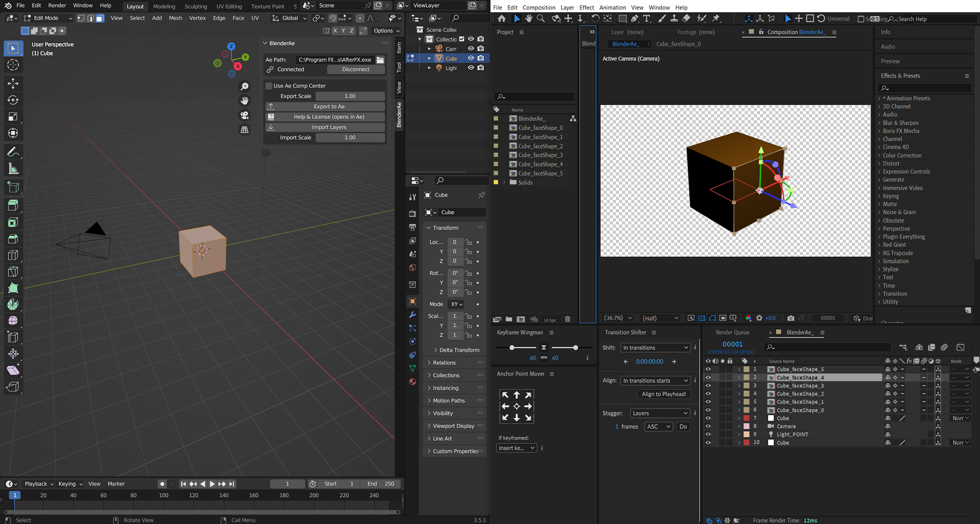This screenshot has height=524, width=980.
Task: Select the Measure tool in Blender toolbar
Action: pos(13,169)
